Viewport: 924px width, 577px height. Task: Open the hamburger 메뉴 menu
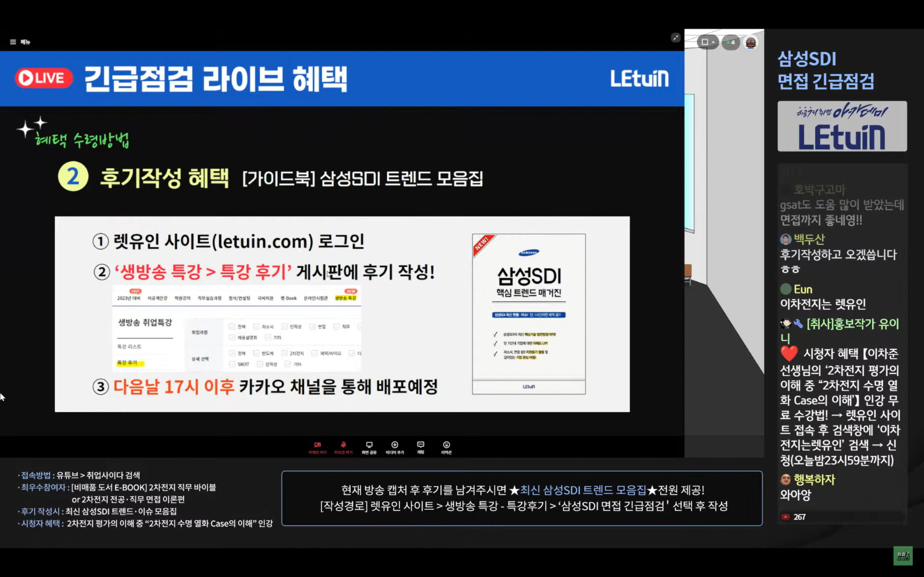click(13, 42)
